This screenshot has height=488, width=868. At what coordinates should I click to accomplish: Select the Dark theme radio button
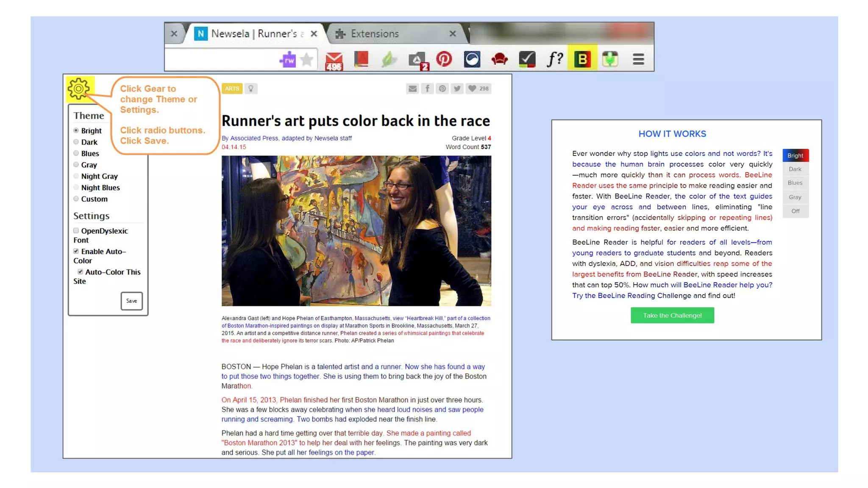[x=76, y=142]
